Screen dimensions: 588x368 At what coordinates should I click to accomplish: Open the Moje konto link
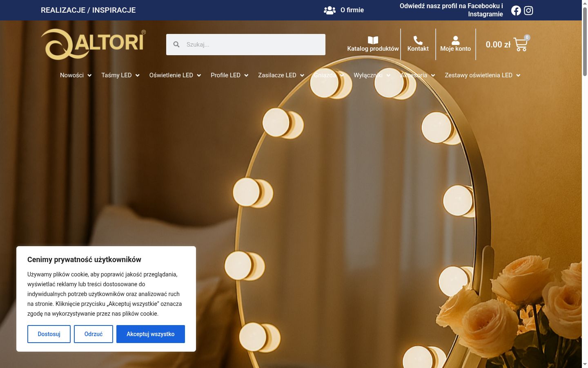455,49
